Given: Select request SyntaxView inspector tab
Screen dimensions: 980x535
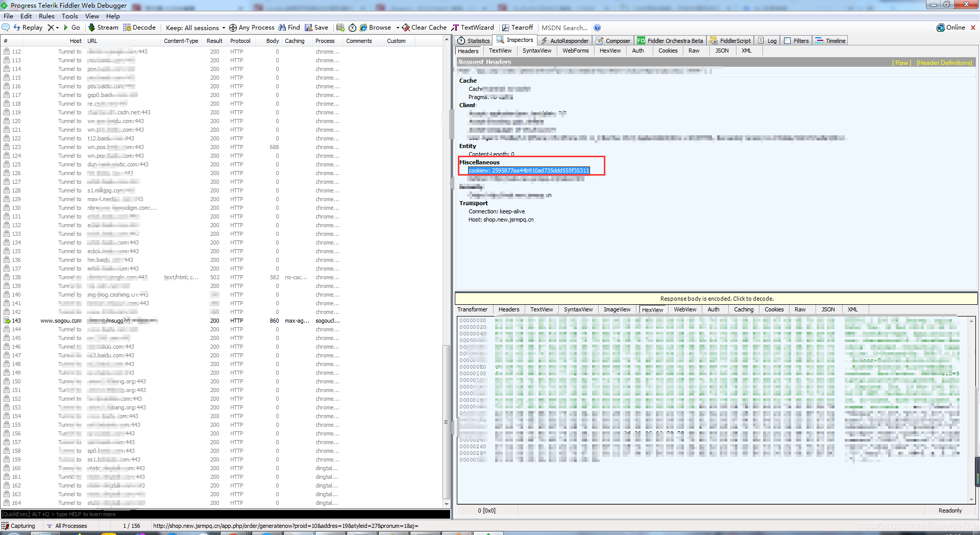Looking at the screenshot, I should (537, 51).
